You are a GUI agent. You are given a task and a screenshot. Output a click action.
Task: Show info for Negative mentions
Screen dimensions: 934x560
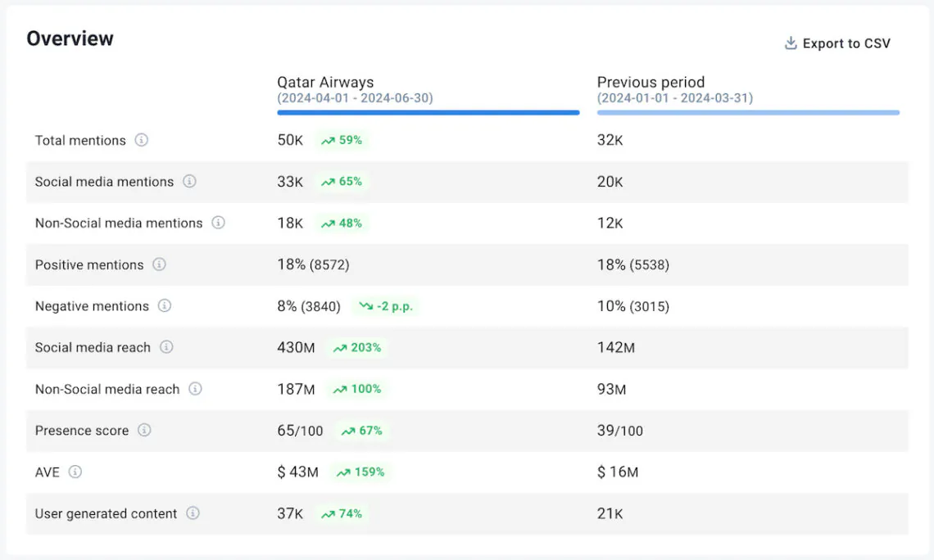pos(164,305)
